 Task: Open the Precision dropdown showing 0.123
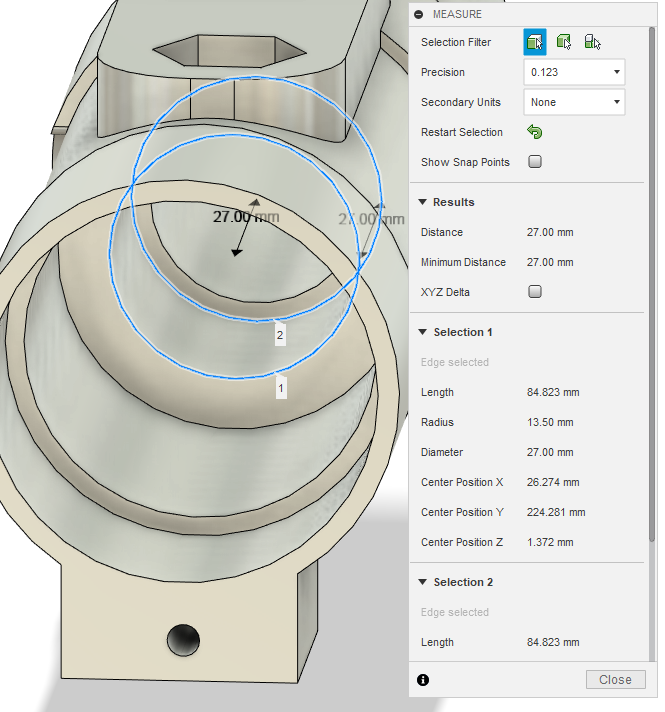pos(574,72)
